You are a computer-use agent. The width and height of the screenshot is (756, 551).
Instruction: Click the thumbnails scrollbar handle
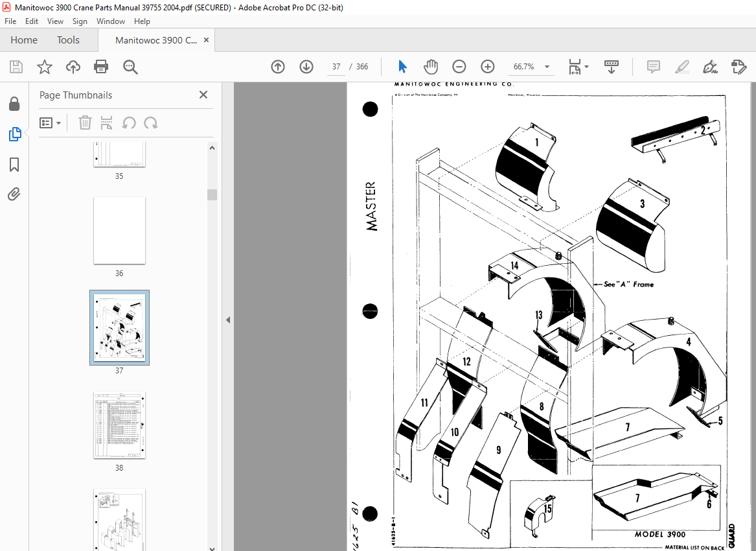212,194
